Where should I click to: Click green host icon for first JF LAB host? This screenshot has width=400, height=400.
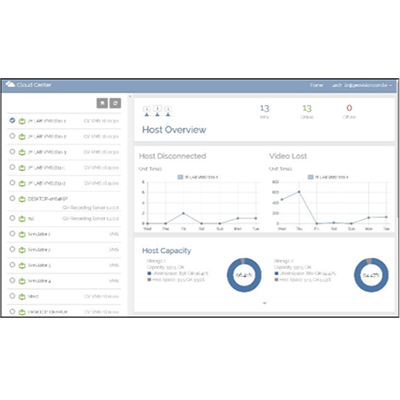[x=22, y=121]
